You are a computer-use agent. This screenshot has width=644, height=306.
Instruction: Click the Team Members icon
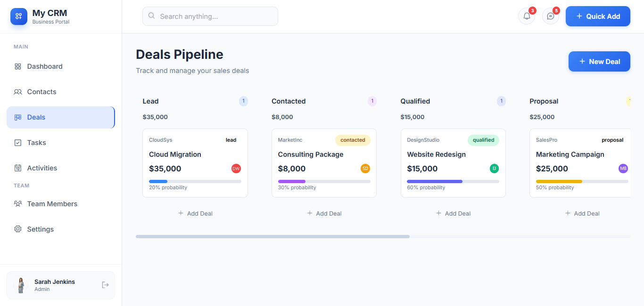(x=17, y=203)
